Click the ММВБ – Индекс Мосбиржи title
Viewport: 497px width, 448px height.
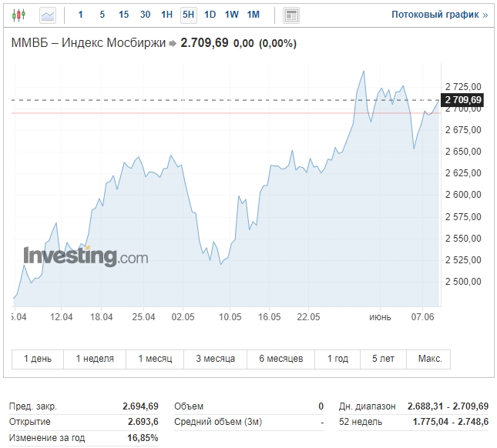(x=89, y=43)
